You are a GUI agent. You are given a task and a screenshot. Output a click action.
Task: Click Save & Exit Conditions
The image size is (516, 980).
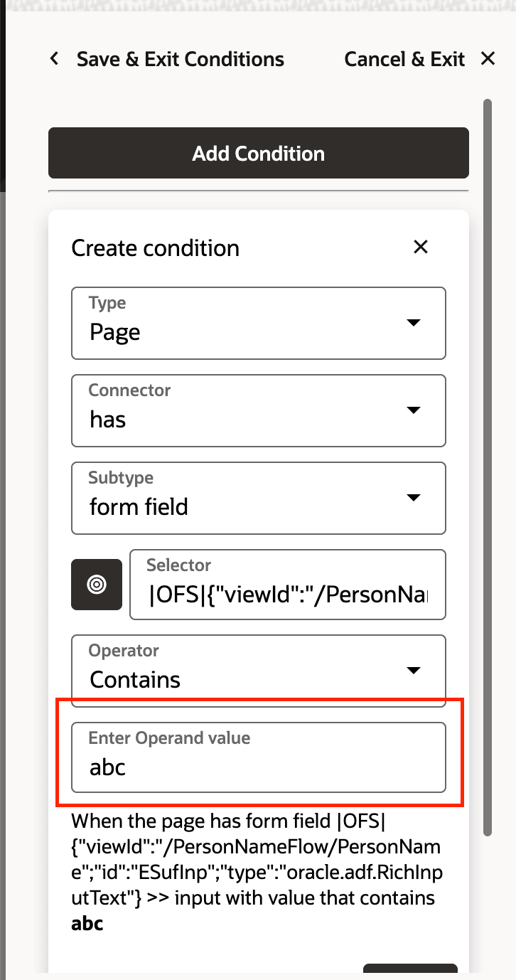(x=181, y=59)
